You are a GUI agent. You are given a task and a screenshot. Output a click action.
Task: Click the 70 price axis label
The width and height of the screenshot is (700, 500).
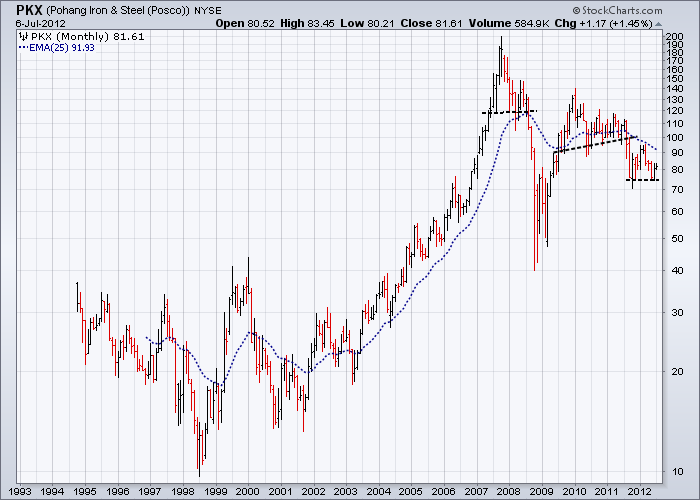(x=677, y=189)
